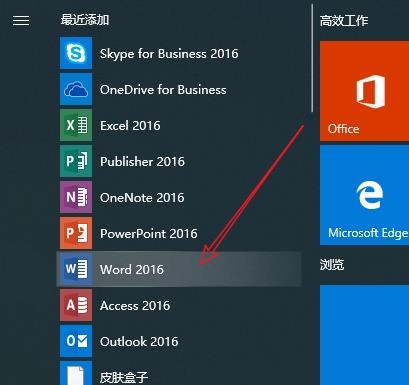
Task: Select the Word 2016 entry text
Action: click(132, 270)
